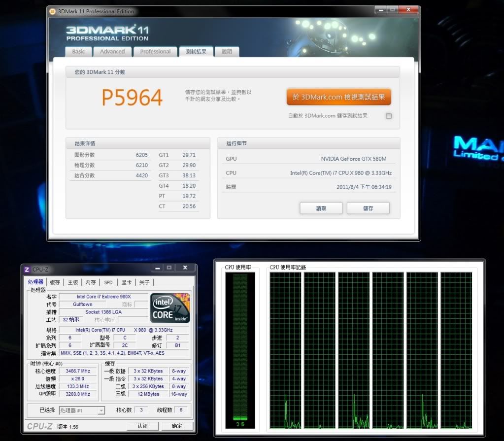Viewport: 504px width, 441px height.
Task: Open the Advanced tab in 3DMark
Action: click(x=112, y=52)
